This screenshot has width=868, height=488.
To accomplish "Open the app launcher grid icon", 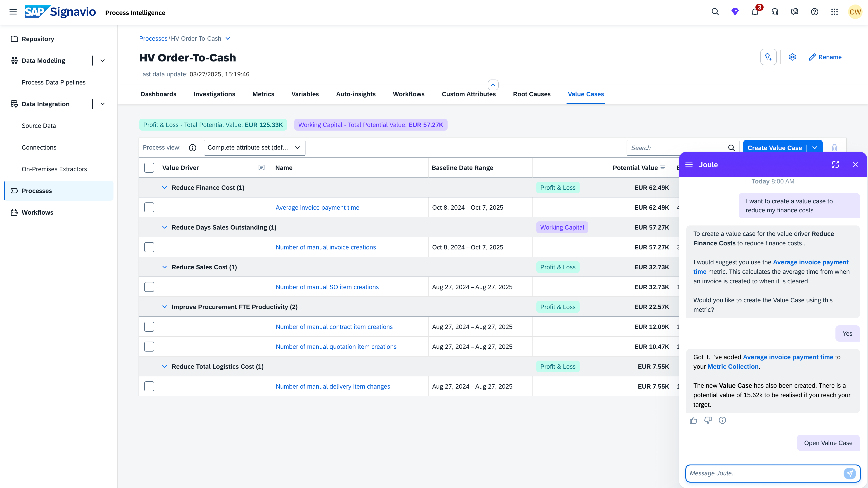I will [x=834, y=12].
